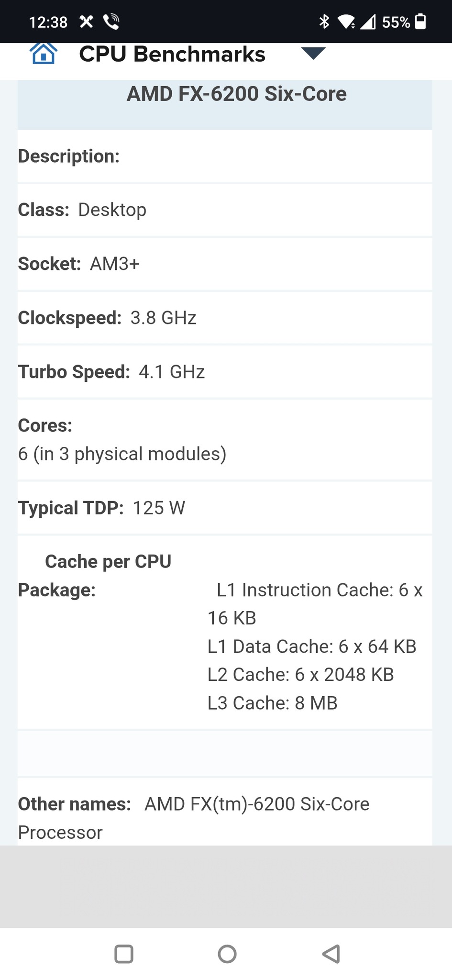Image resolution: width=452 pixels, height=980 pixels.
Task: Tap the Bluetooth status bar icon
Action: (x=324, y=22)
